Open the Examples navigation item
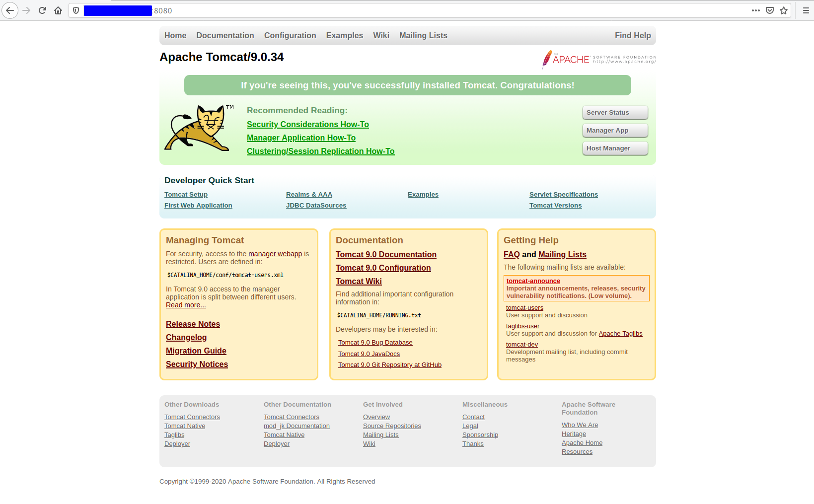 [x=345, y=36]
